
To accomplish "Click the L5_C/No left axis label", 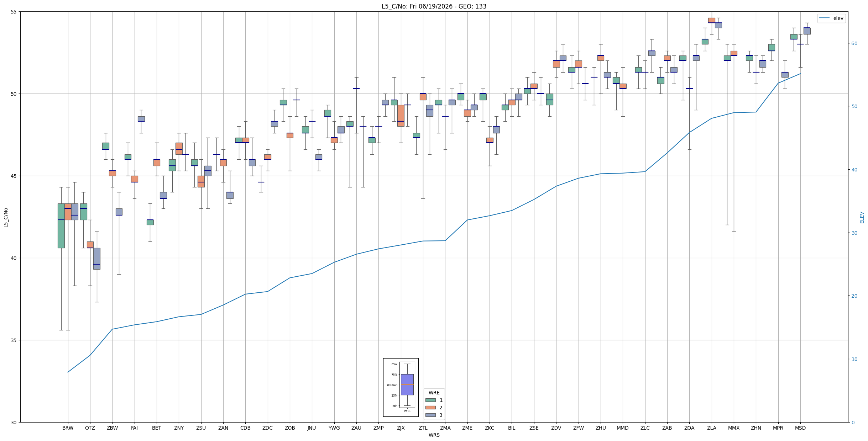I will coord(6,217).
